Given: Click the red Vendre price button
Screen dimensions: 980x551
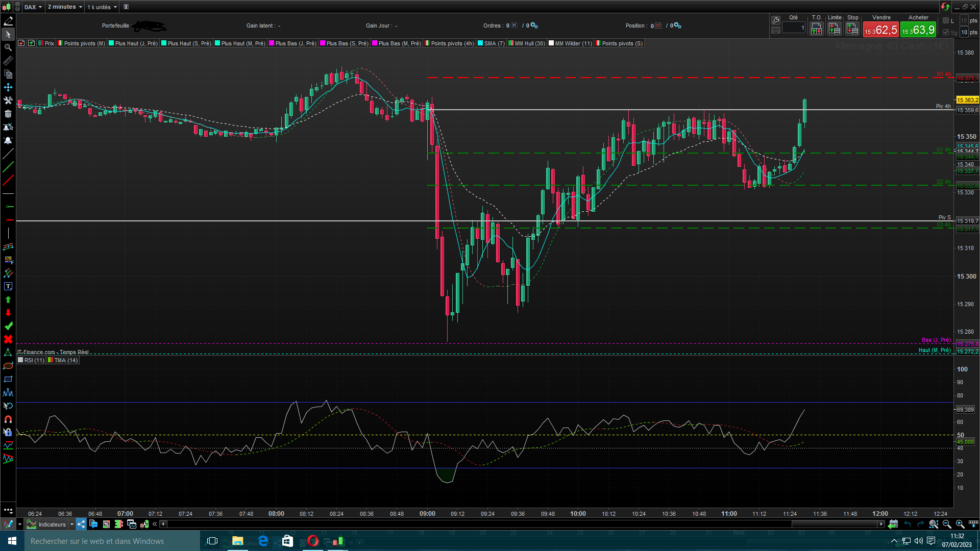Looking at the screenshot, I should [x=881, y=30].
